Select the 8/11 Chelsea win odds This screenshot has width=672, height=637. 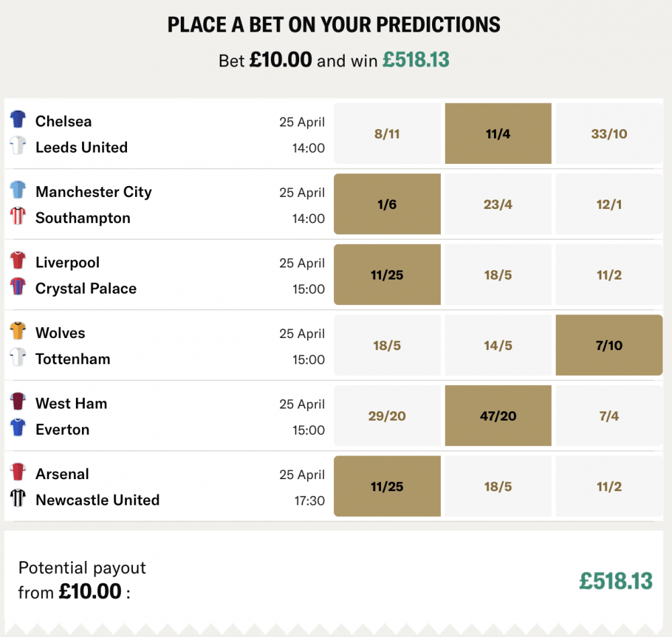tap(387, 133)
